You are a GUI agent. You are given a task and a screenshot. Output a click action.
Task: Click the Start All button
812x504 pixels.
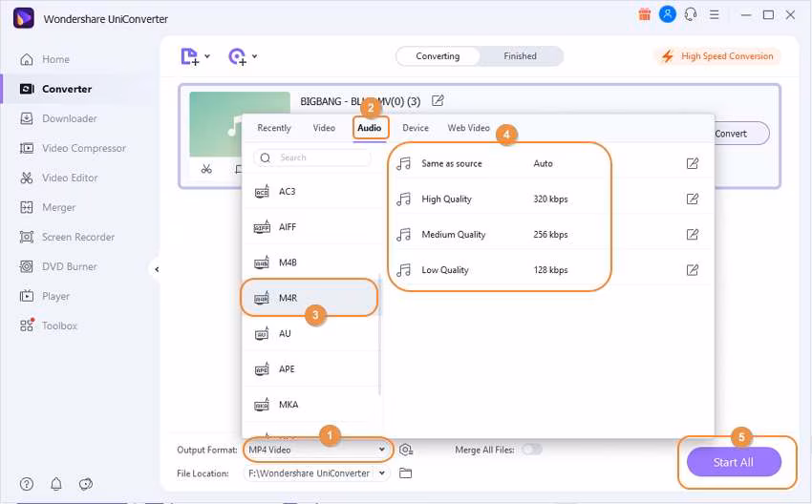pyautogui.click(x=734, y=462)
